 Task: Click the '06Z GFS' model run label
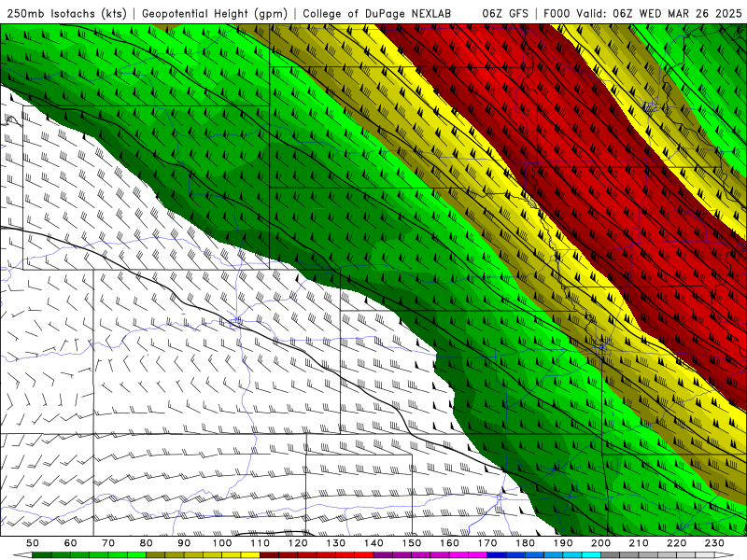coord(505,13)
